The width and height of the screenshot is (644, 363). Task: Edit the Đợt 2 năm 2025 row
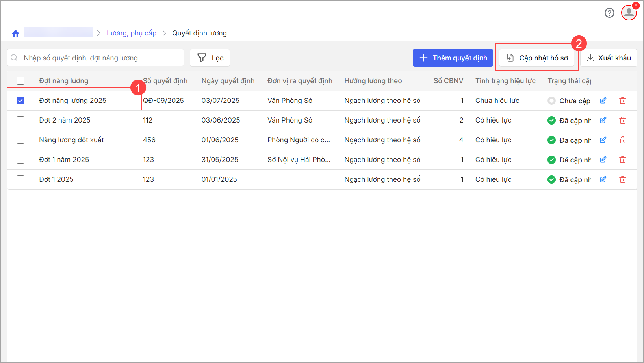603,120
